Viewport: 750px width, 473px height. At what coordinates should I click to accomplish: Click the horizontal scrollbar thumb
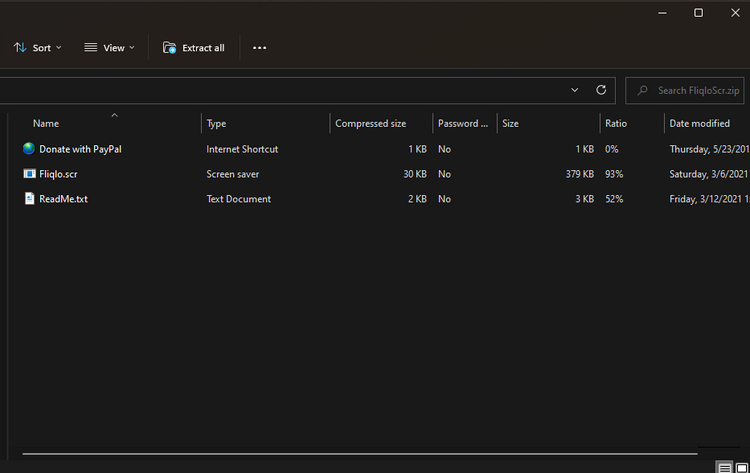coord(360,453)
